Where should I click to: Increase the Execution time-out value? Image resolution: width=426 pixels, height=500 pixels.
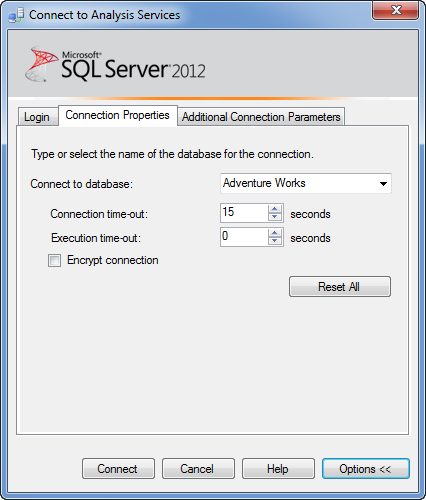click(x=275, y=233)
